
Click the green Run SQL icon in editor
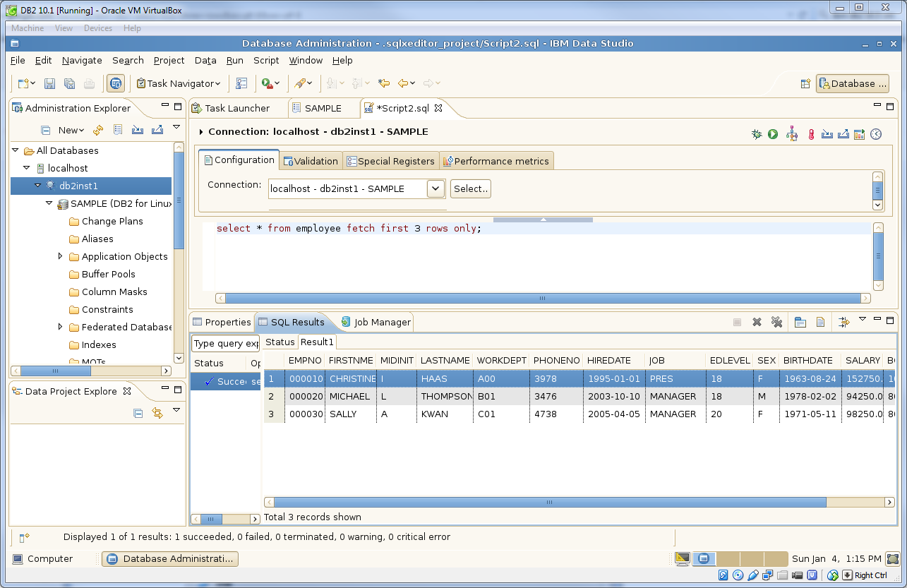coord(773,133)
